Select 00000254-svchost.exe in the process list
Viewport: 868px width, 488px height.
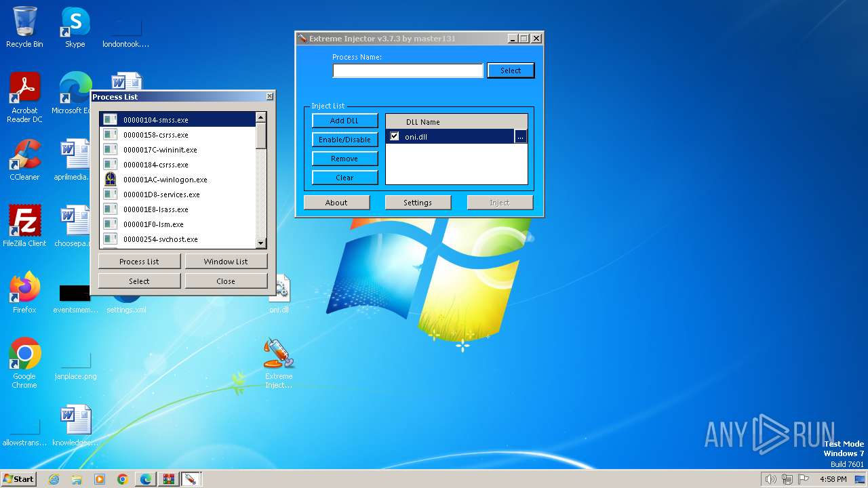(178, 239)
